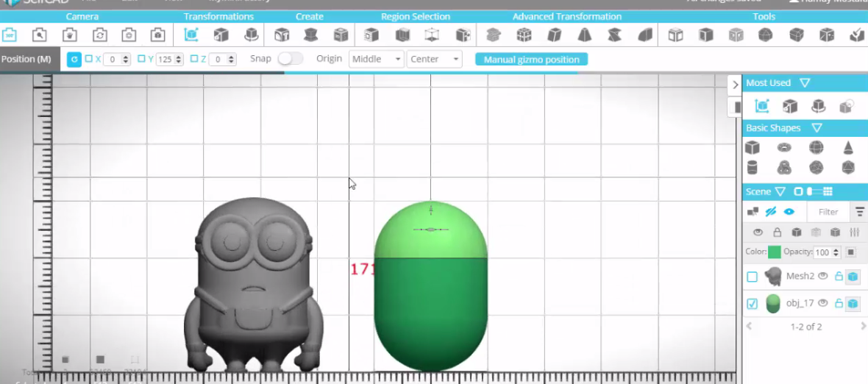Screen dimensions: 868x384
Task: Open the Camera toolbar section
Action: 82,17
